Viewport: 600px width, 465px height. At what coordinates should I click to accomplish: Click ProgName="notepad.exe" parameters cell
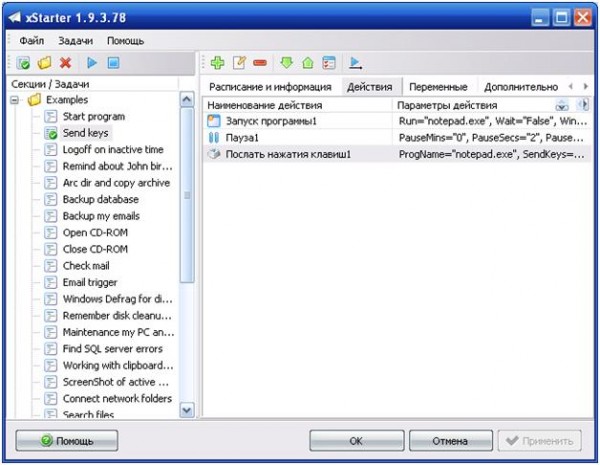[x=492, y=154]
